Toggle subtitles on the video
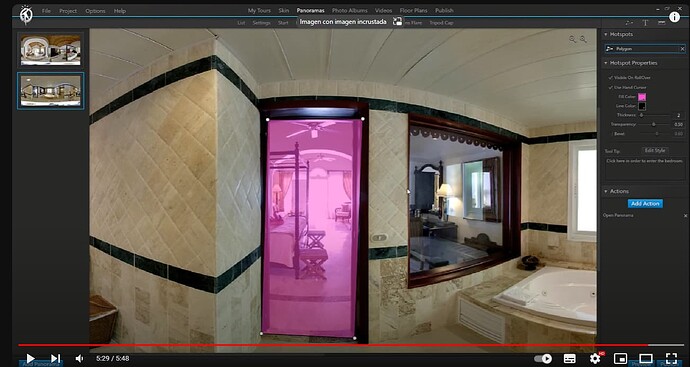The image size is (690, 367). (x=570, y=358)
